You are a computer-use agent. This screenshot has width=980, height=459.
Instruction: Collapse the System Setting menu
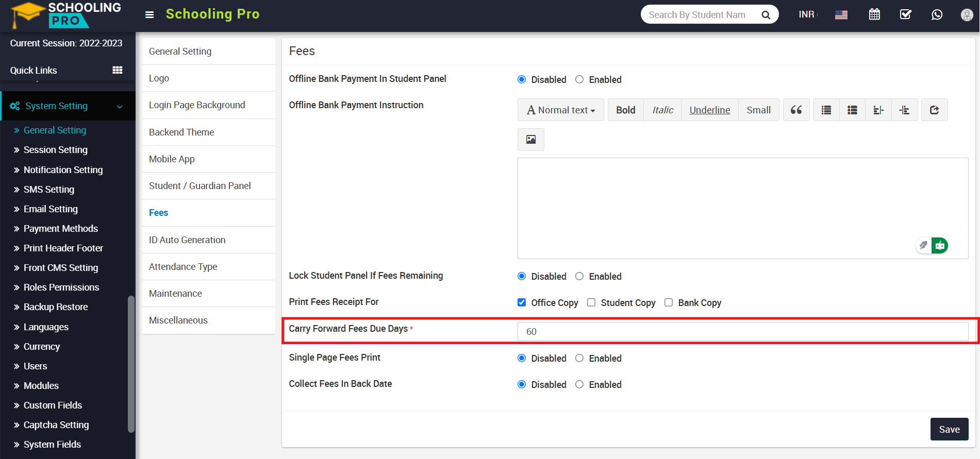coord(68,106)
